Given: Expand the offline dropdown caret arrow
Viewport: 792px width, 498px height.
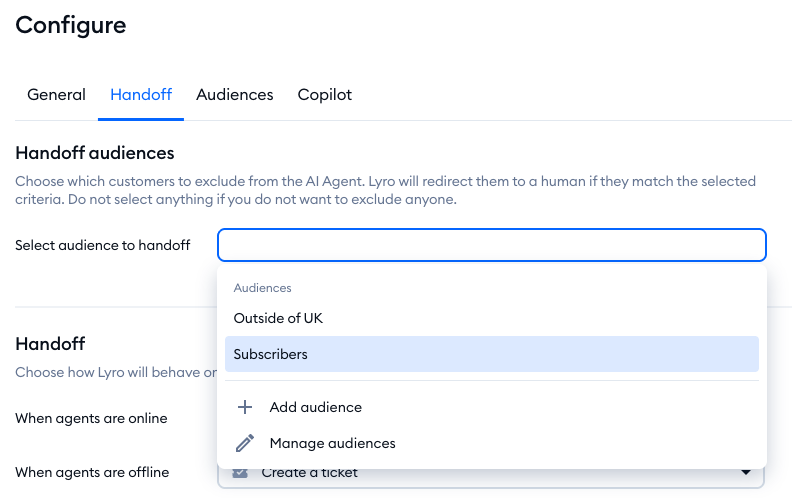Looking at the screenshot, I should point(745,473).
